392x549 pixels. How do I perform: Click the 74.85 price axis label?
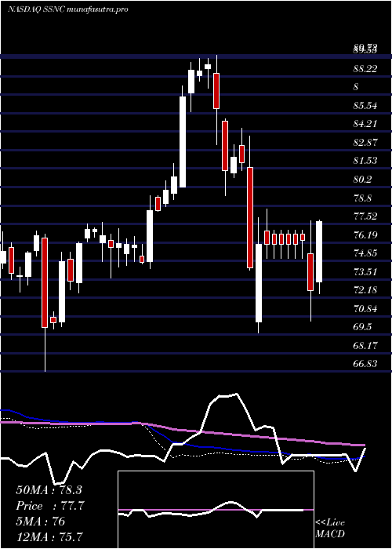click(365, 253)
